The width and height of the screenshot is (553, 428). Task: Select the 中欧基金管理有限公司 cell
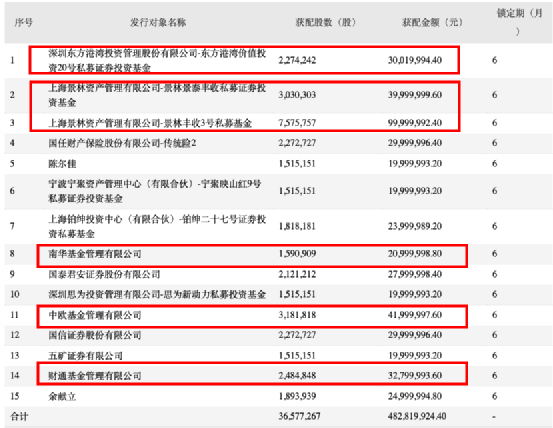click(x=95, y=315)
